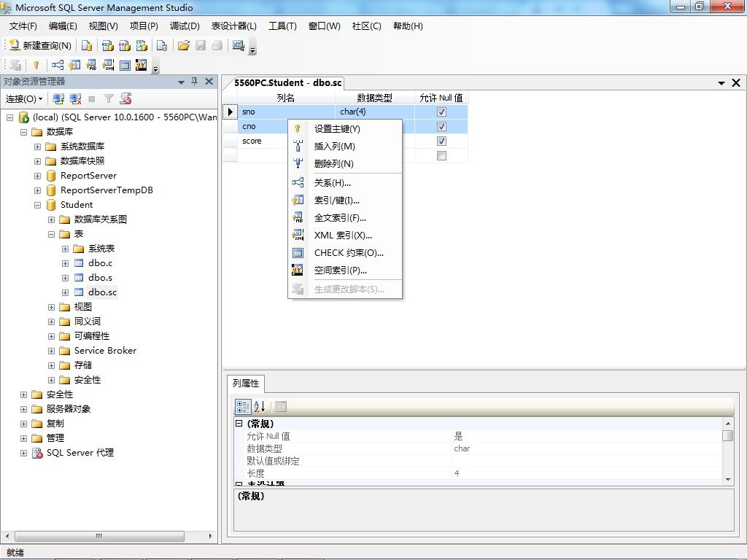
Task: Select the 5560PC.Student - dbo.sc document tab
Action: click(287, 82)
